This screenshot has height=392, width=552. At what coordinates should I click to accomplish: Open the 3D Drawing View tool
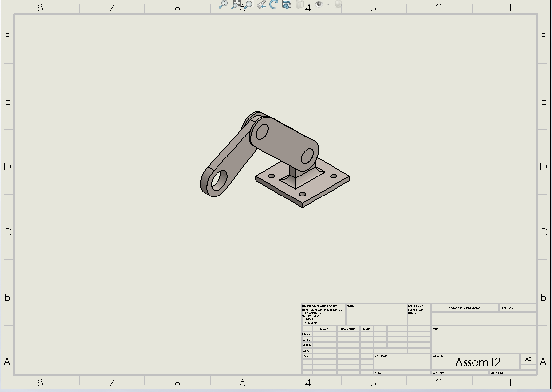(287, 4)
